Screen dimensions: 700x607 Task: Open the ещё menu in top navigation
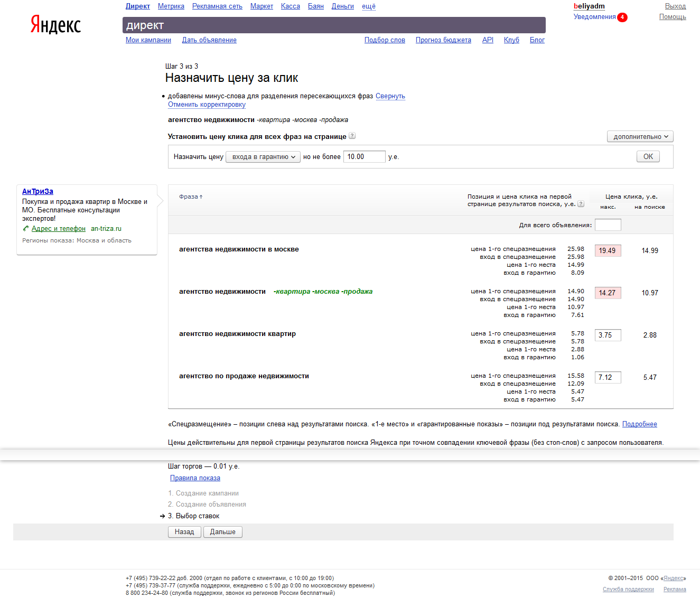[x=369, y=6]
